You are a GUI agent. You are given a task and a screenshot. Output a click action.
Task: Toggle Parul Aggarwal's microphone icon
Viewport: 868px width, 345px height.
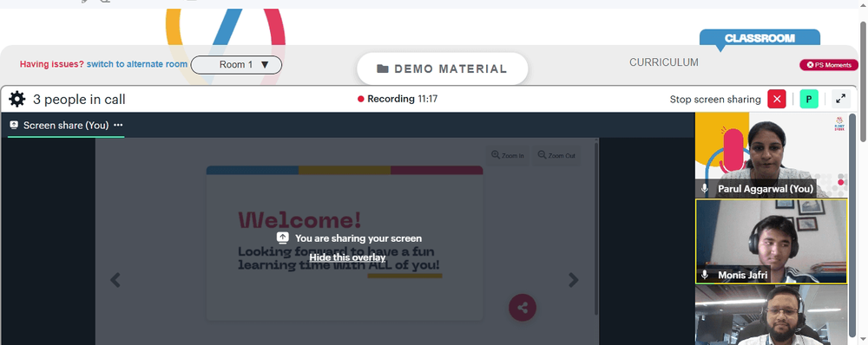[x=705, y=188]
